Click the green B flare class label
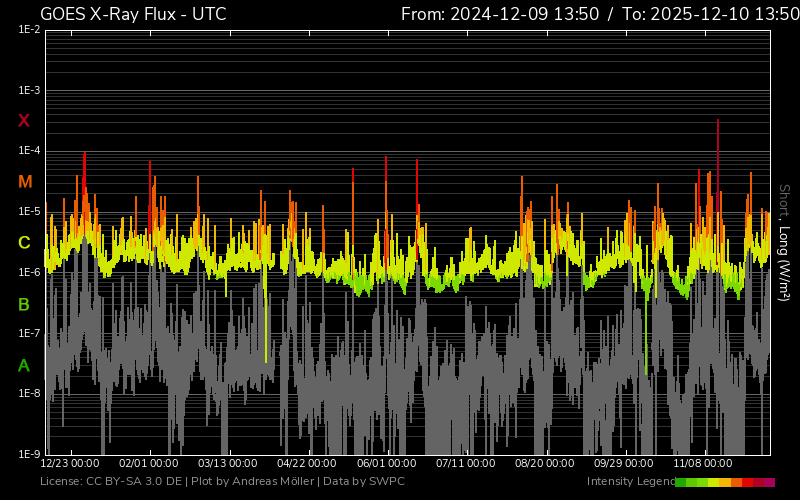Viewport: 800px width, 500px height. tap(24, 304)
